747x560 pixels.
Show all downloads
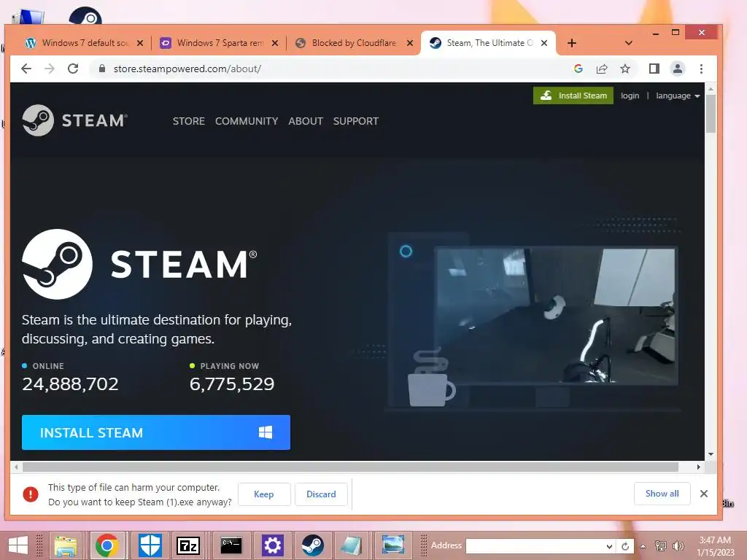coord(662,494)
